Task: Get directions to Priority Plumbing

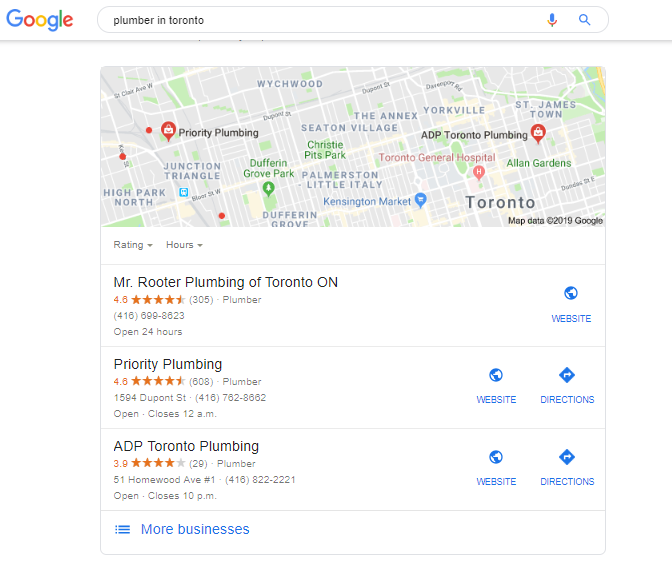Action: (x=567, y=375)
